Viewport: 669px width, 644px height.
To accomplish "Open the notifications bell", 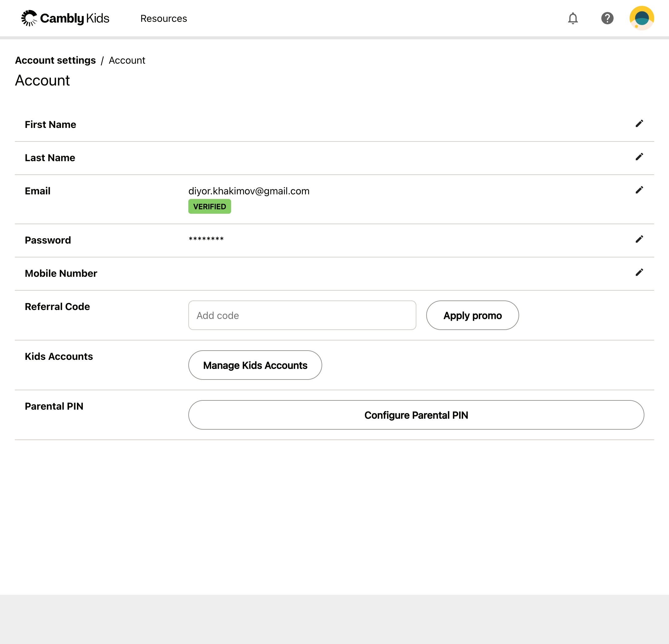I will pos(573,18).
